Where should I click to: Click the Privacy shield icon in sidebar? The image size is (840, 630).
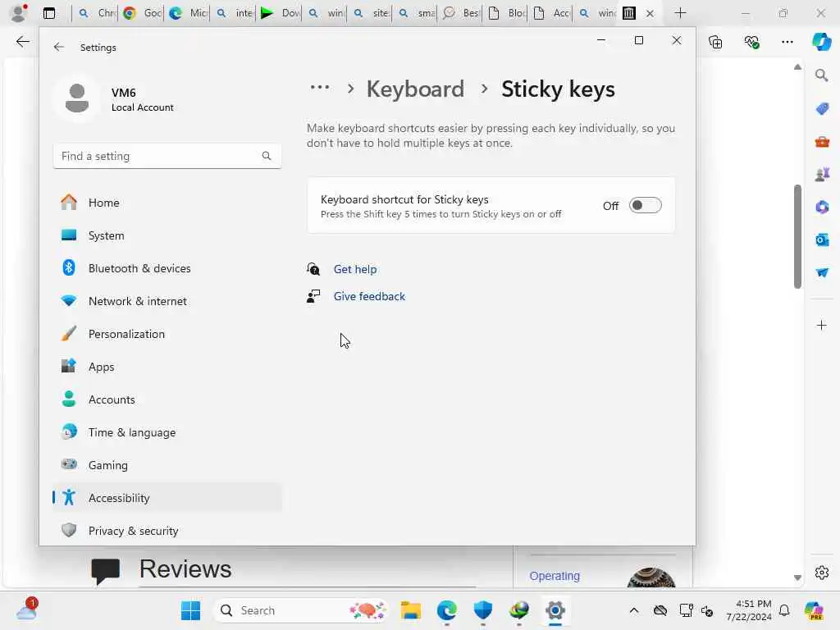(x=69, y=530)
